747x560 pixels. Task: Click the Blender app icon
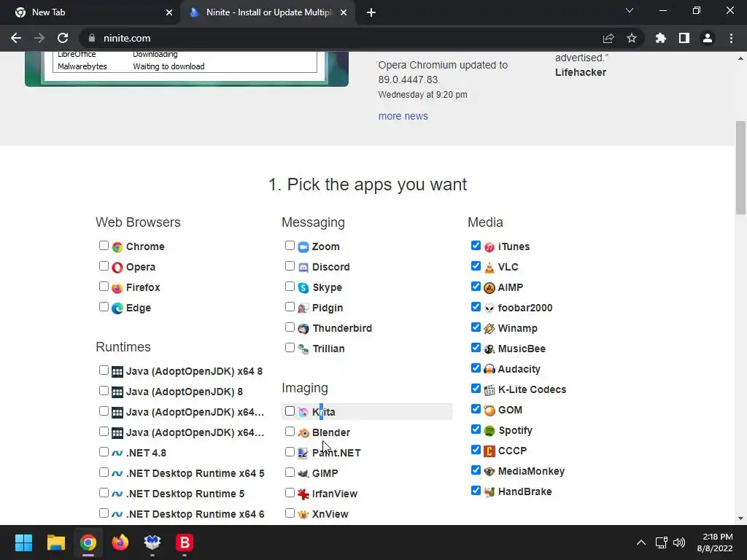tap(303, 432)
